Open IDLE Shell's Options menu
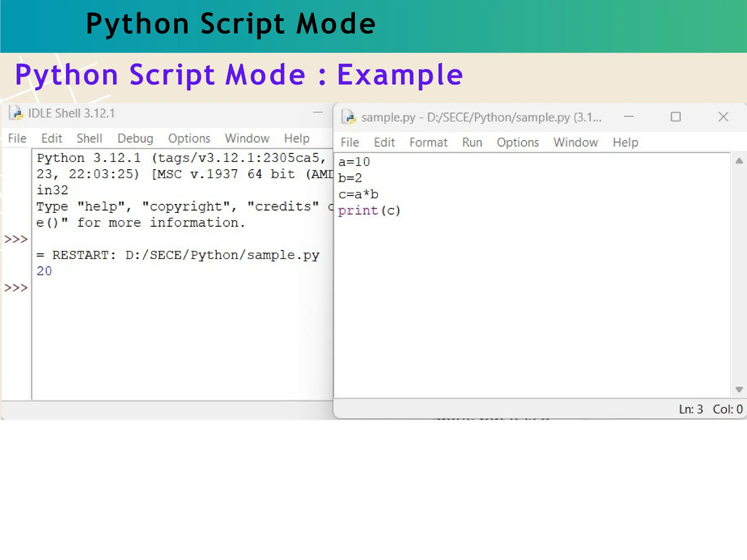This screenshot has width=747, height=560. tap(189, 138)
